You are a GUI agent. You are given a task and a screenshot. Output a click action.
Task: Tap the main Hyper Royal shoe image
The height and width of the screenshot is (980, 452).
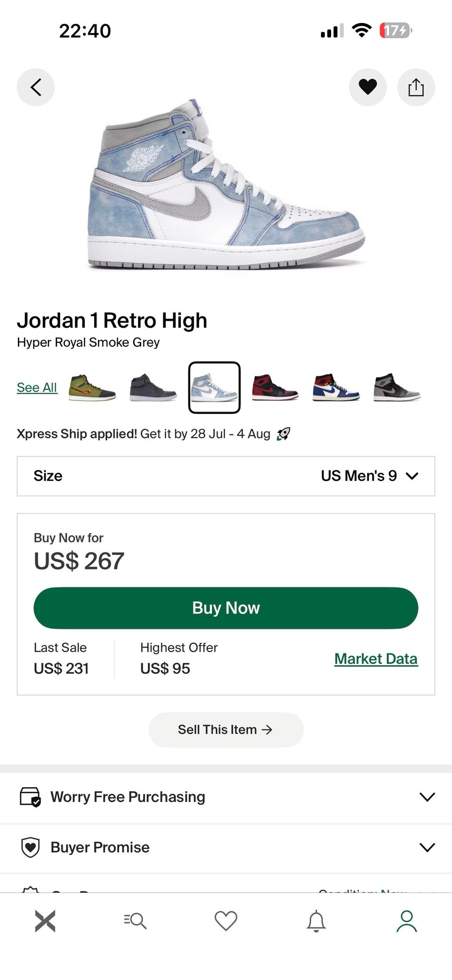[226, 185]
